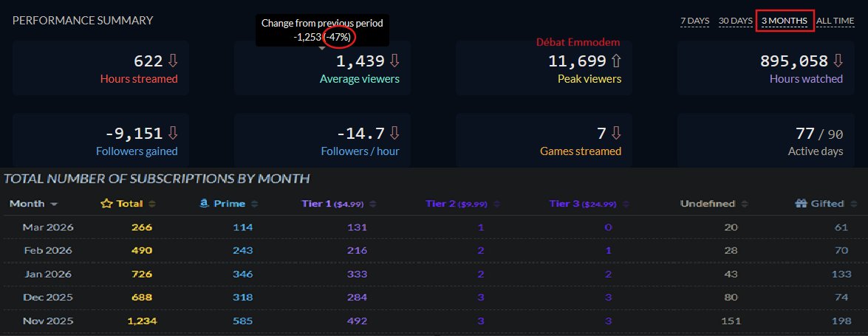This screenshot has width=868, height=336.
Task: Click the Hours watched label
Action: point(806,79)
